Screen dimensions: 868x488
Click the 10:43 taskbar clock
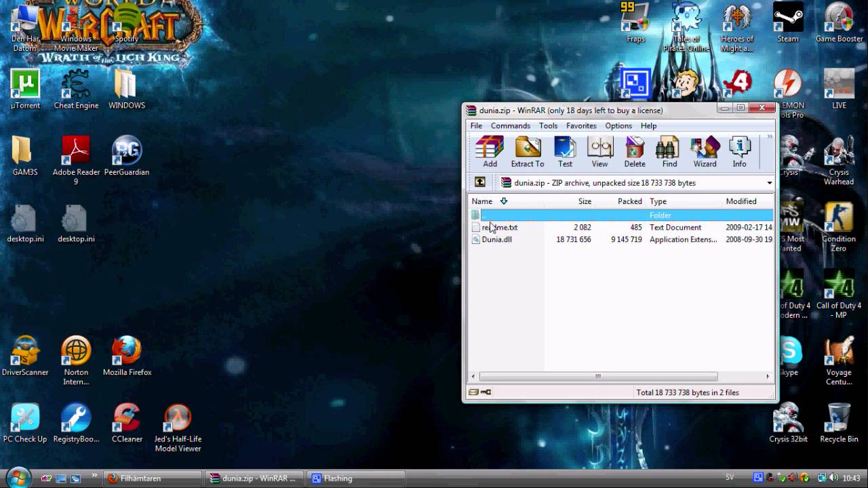click(850, 478)
